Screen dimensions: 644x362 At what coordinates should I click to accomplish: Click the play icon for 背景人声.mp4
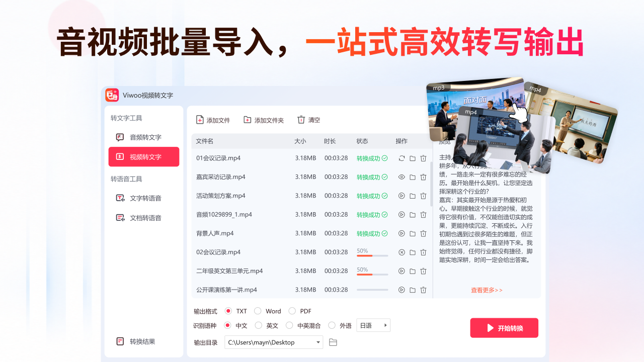point(401,233)
